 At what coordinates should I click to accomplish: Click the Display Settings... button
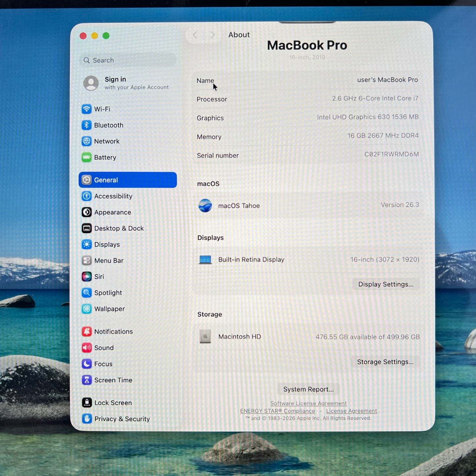[x=386, y=284]
